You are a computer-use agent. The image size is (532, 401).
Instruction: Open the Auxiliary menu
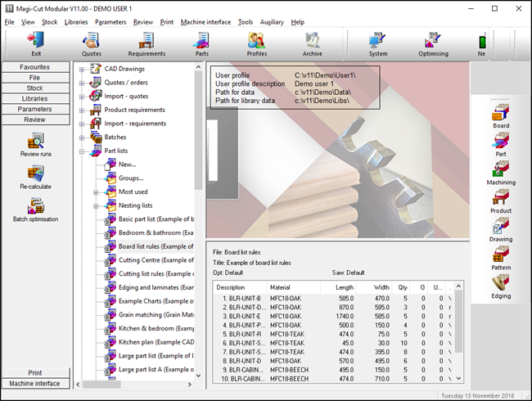click(272, 22)
